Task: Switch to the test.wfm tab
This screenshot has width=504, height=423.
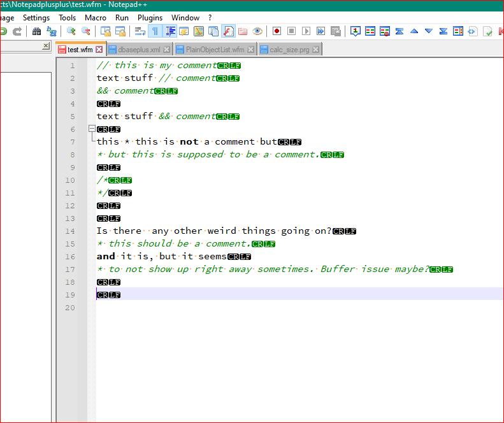Action: [80, 50]
